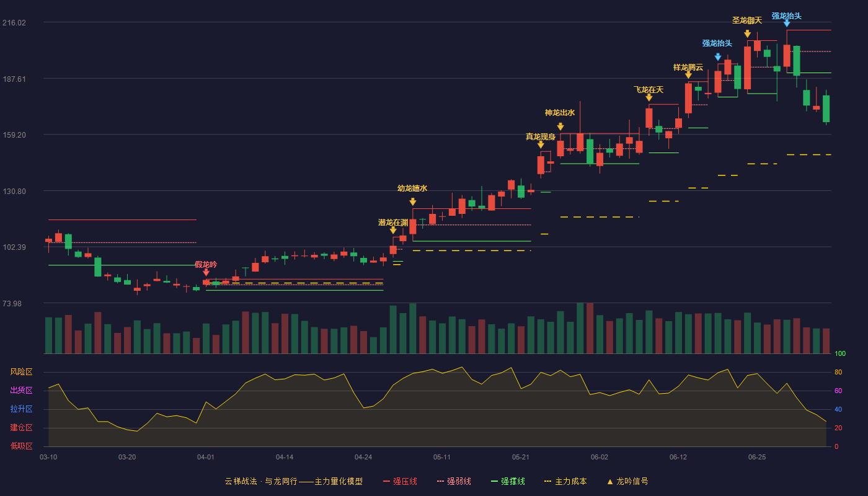
Task: Click the earlier 强龙抬头 blue arrow
Action: tap(718, 57)
